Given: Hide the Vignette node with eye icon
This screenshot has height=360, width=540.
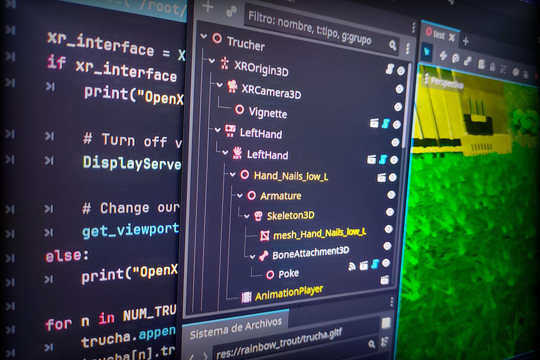Looking at the screenshot, I should click(398, 107).
